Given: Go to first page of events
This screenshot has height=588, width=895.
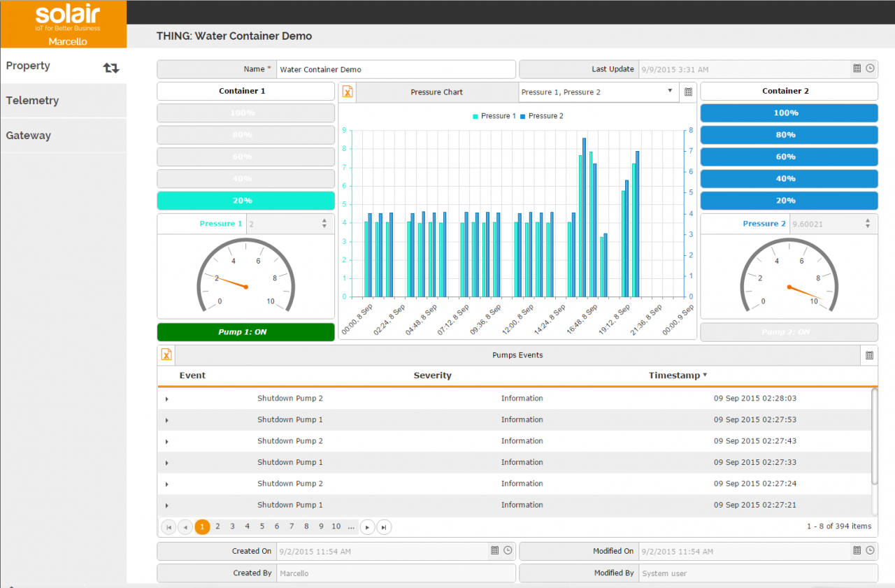Looking at the screenshot, I should pyautogui.click(x=169, y=527).
